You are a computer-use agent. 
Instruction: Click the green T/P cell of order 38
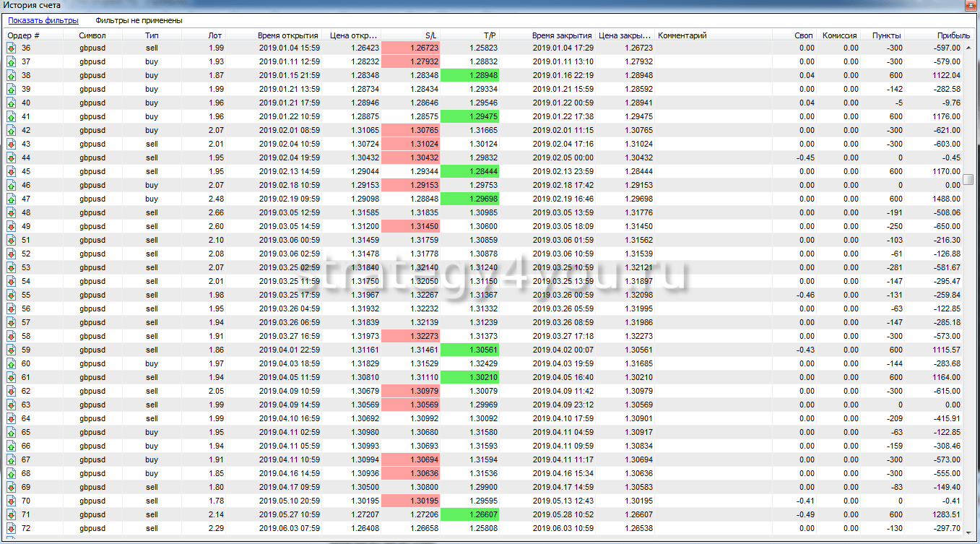point(469,76)
